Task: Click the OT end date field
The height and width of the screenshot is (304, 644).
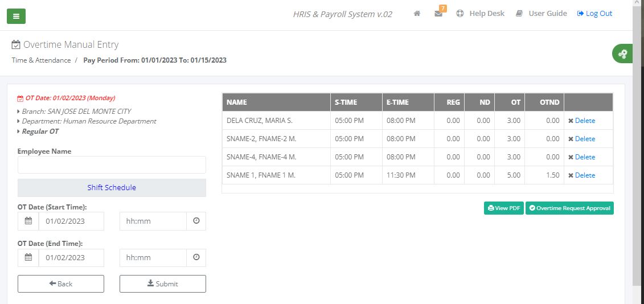Action: [x=72, y=257]
